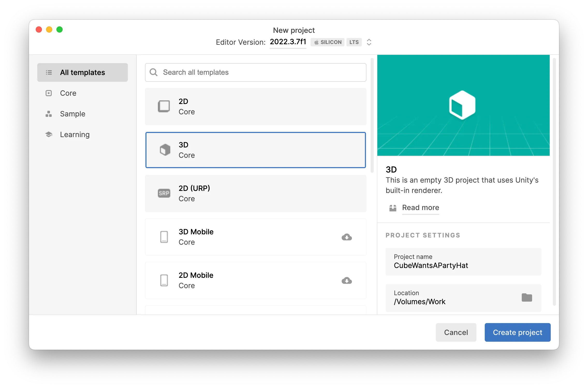
Task: Download the 2D Mobile template via cloud icon
Action: [x=347, y=280]
